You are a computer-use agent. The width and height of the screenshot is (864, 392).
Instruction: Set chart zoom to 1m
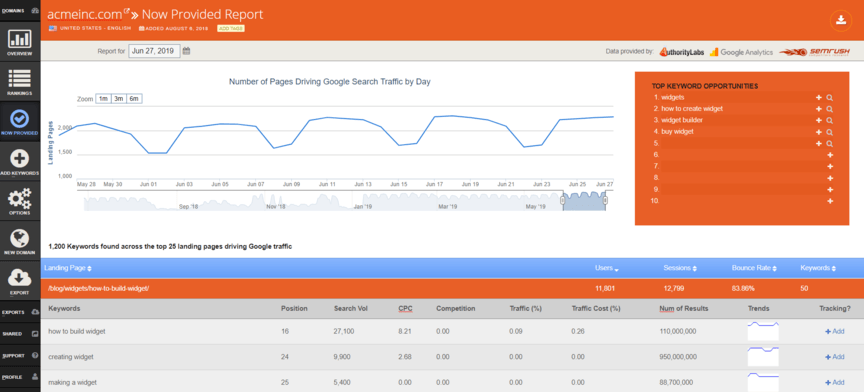(103, 99)
